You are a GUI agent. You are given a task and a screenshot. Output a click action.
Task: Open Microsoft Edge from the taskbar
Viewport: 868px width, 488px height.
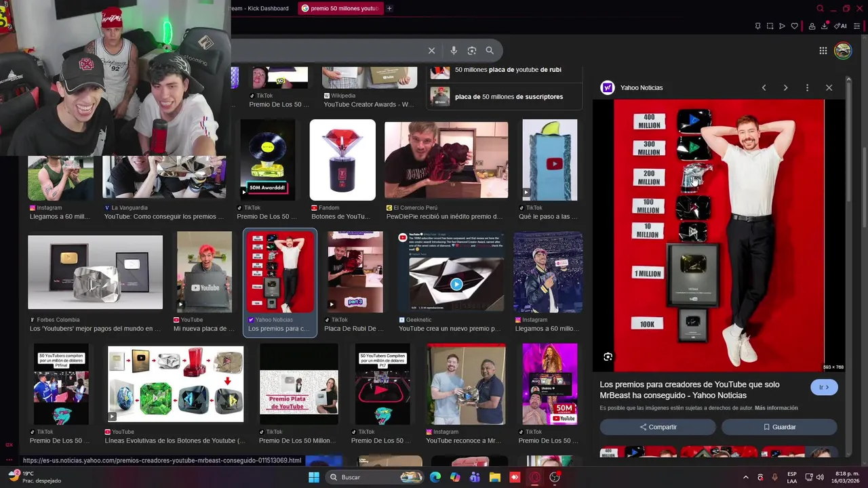click(435, 477)
